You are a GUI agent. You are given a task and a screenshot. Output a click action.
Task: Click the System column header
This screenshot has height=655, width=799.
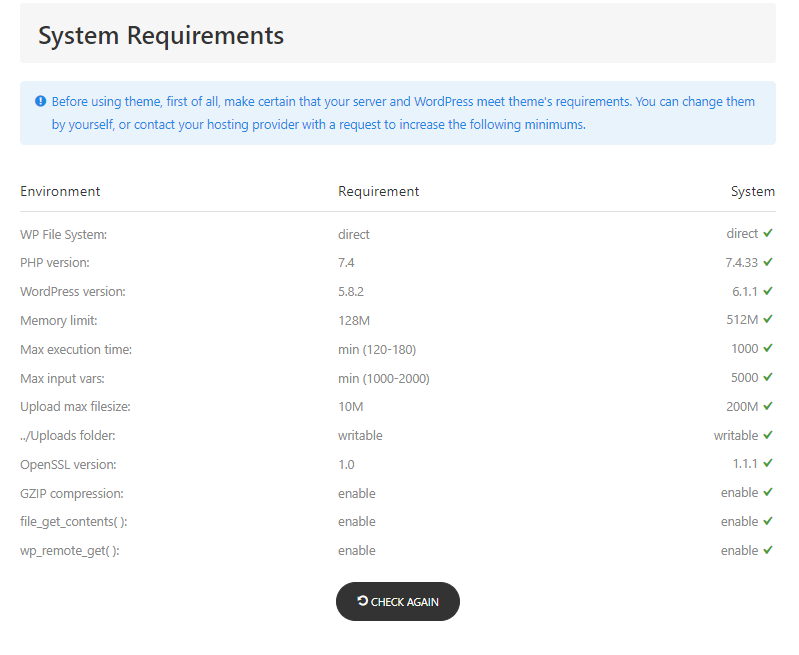coord(753,191)
